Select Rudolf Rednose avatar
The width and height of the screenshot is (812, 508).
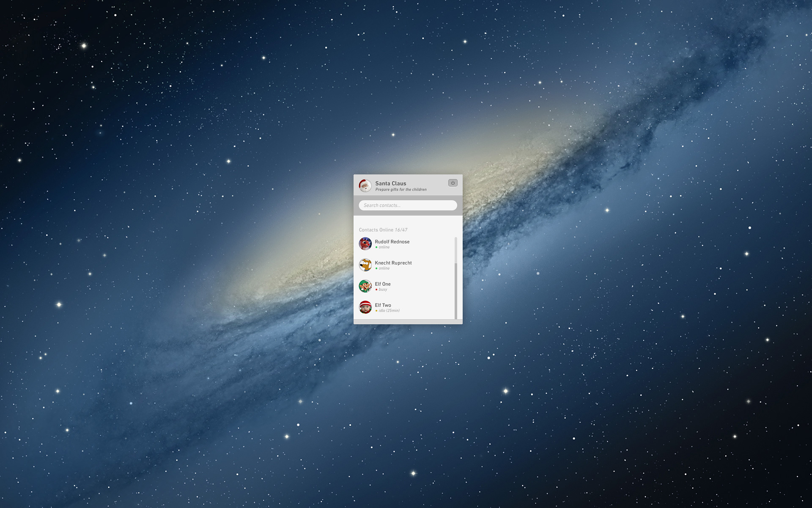pos(365,244)
